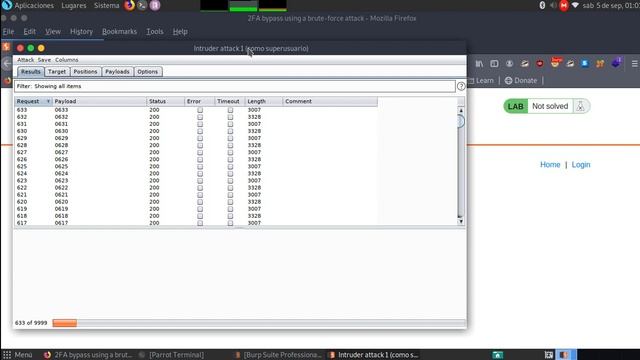Click the purple extension icon in Firefox toolbar

click(616, 63)
